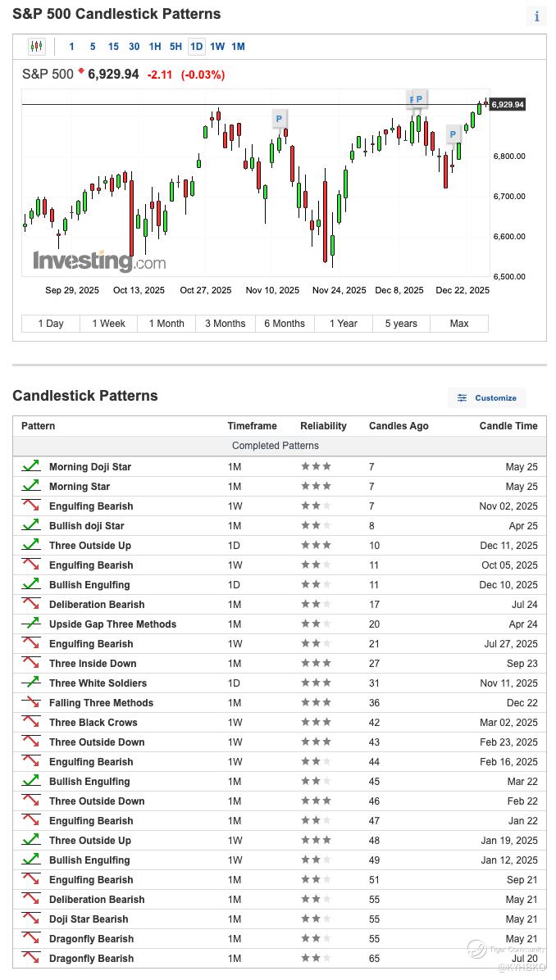
Task: Click the P pattern marker near Nov 10
Action: click(279, 119)
